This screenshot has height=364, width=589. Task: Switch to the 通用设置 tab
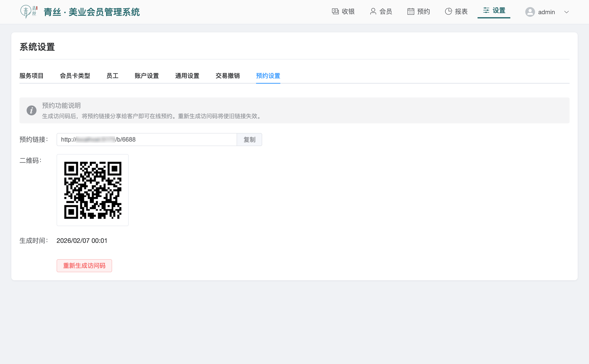(x=187, y=76)
